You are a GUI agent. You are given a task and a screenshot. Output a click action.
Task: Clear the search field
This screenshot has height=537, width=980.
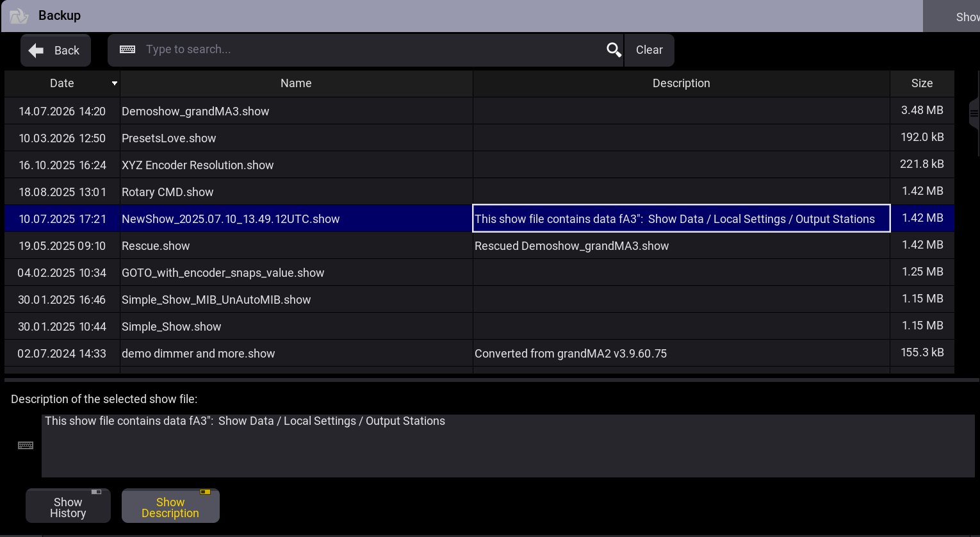pos(649,50)
